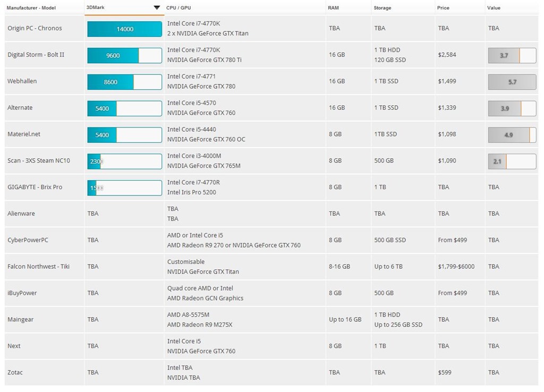Sort table by CPU / GPU header
The height and width of the screenshot is (392, 544).
pyautogui.click(x=178, y=8)
